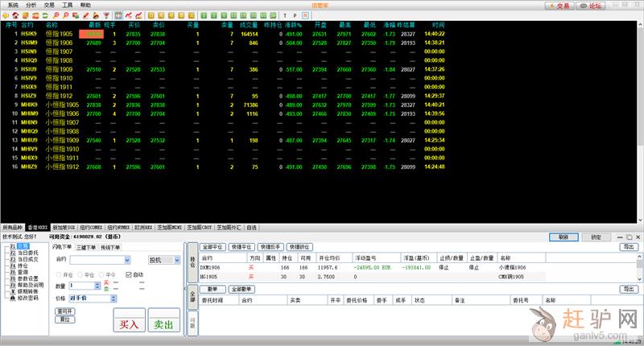Open the 分析 menu
644x346 pixels.
tap(31, 5)
